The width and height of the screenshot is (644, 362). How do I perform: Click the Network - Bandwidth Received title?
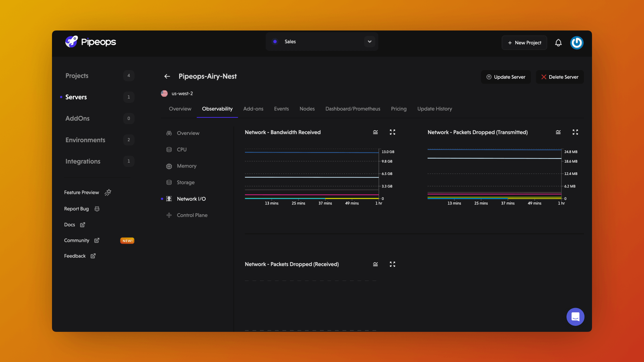(x=283, y=132)
